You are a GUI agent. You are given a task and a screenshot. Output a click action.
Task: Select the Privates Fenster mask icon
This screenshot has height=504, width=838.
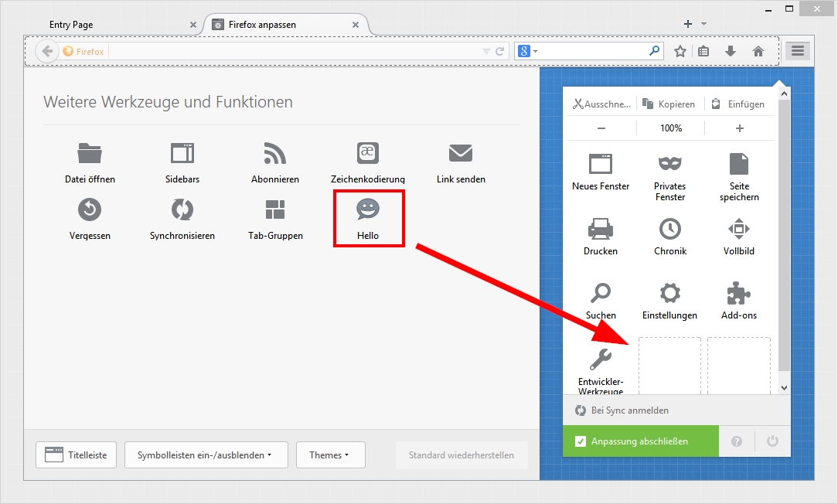pos(669,164)
